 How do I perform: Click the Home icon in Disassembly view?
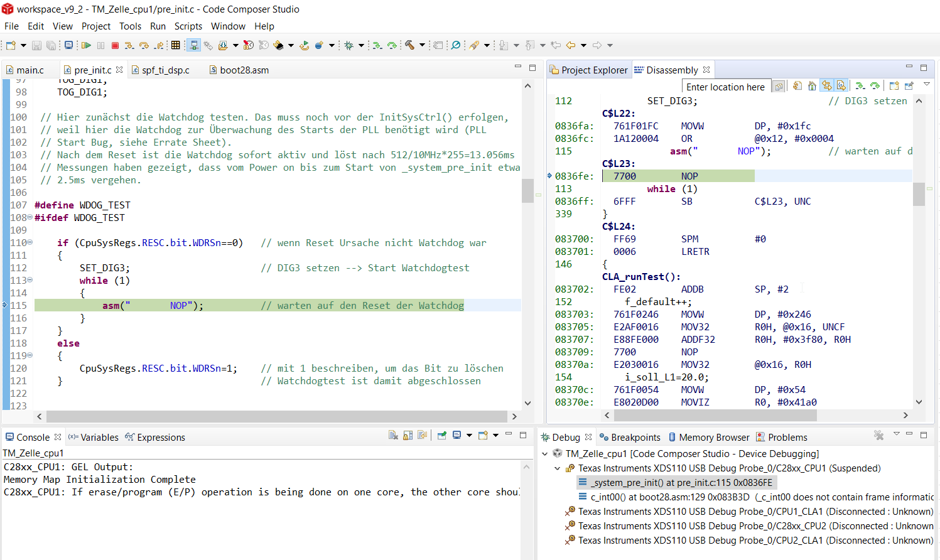tap(812, 86)
